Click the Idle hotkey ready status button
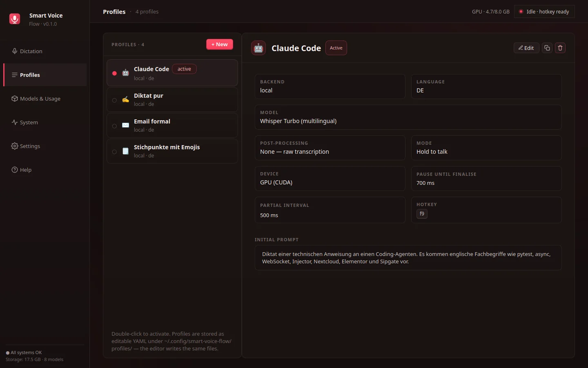This screenshot has height=368, width=588. click(544, 11)
